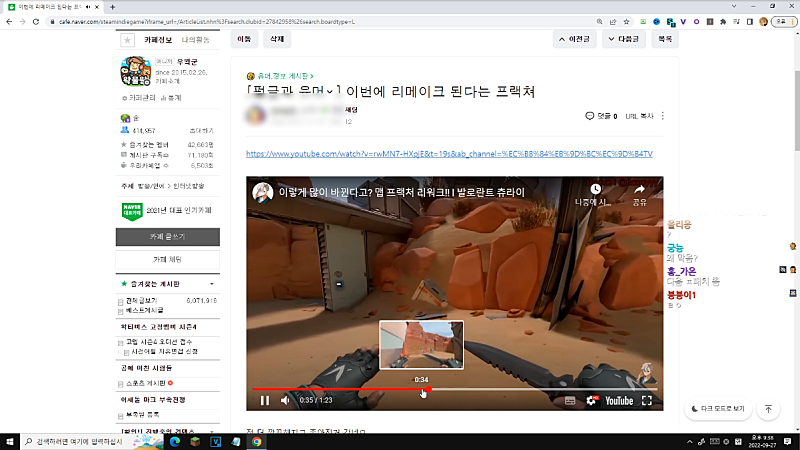Open Microsoft Edge from the taskbar
Image resolution: width=800 pixels, height=450 pixels.
pyautogui.click(x=174, y=442)
